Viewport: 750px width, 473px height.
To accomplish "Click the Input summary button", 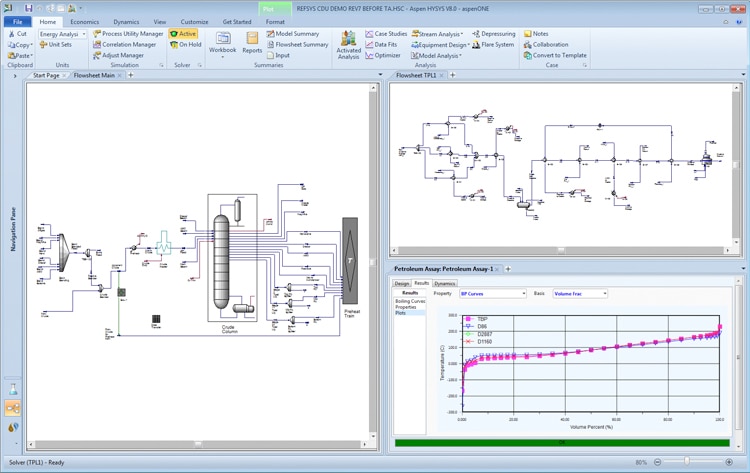I will click(278, 55).
